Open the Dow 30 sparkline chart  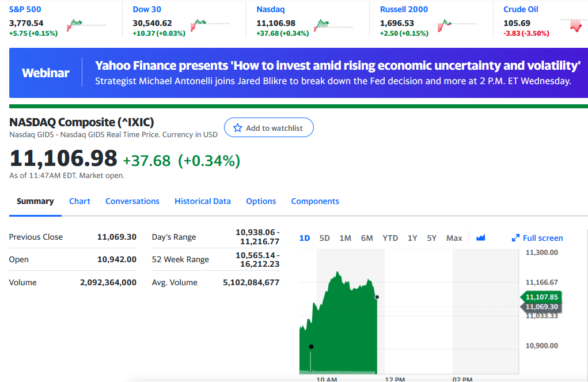[x=210, y=25]
